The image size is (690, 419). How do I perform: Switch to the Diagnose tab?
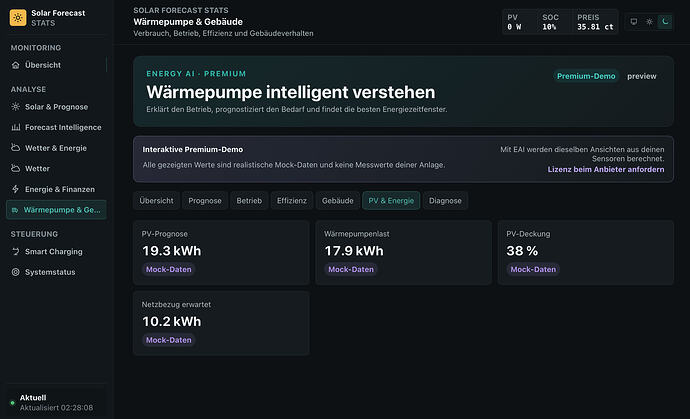coord(445,201)
